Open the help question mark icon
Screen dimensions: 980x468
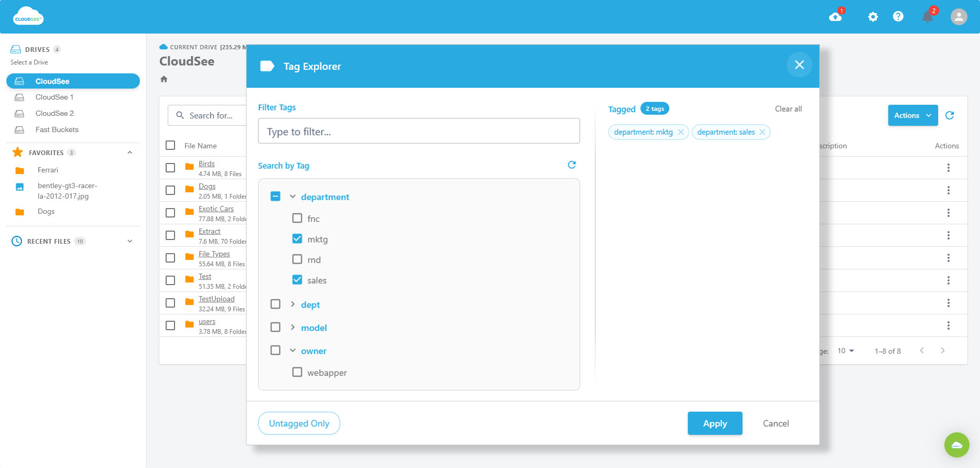pyautogui.click(x=898, y=17)
